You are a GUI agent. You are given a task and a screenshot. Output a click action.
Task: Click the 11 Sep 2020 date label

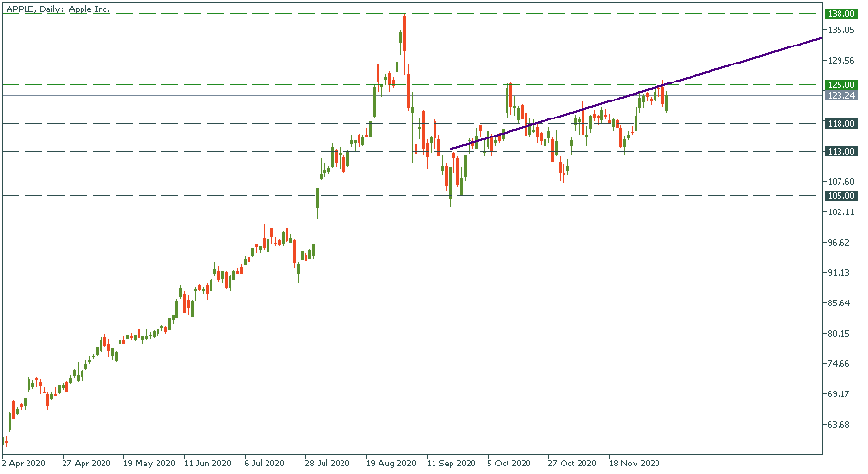pos(451,464)
